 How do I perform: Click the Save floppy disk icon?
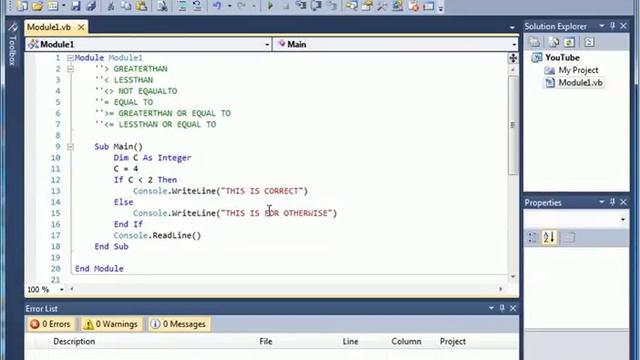click(76, 6)
